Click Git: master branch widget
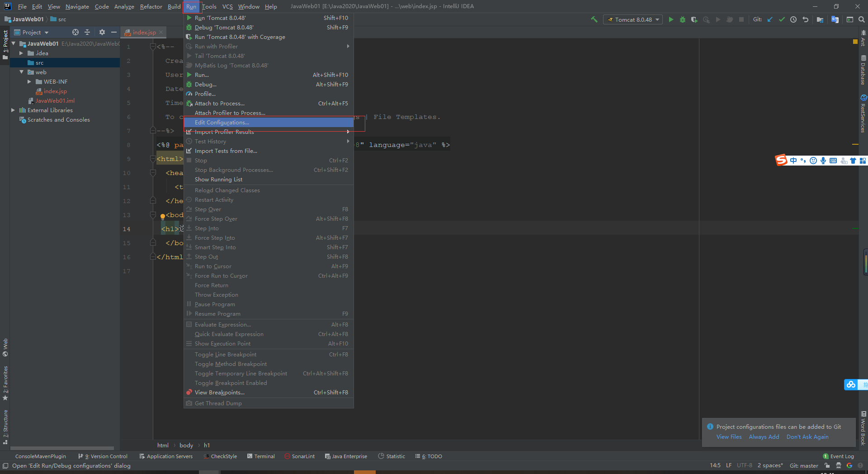Screen dimensions: 868x474 pos(804,465)
